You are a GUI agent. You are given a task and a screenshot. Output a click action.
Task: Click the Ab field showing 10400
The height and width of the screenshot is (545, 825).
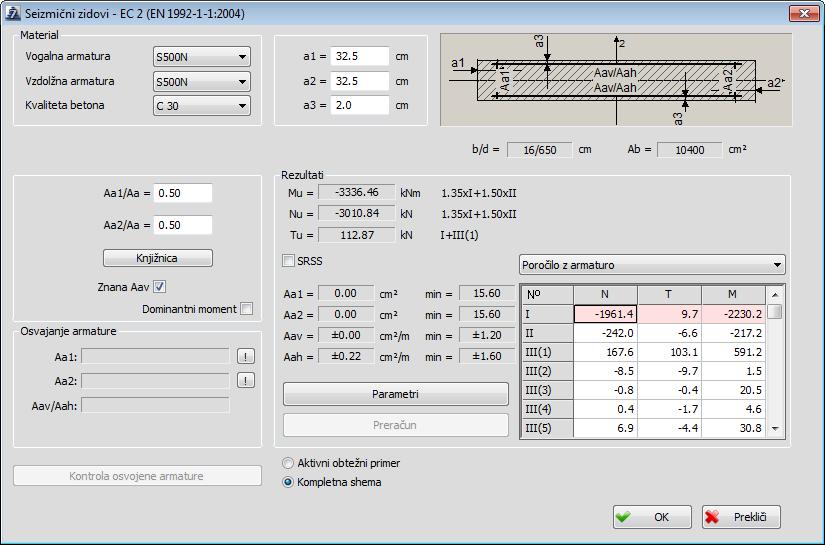[690, 150]
